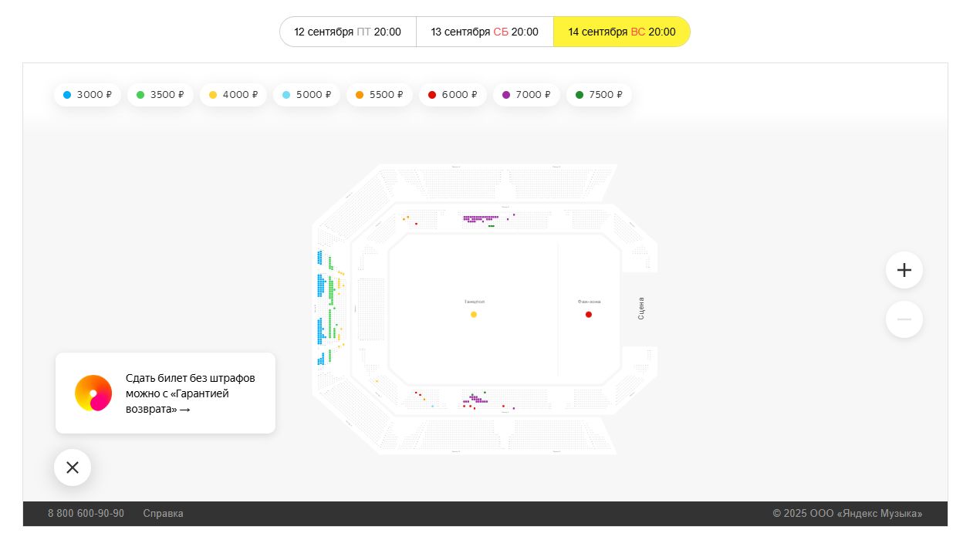Filter seats by 7500 ₽ price
980x540 pixels.
[599, 95]
